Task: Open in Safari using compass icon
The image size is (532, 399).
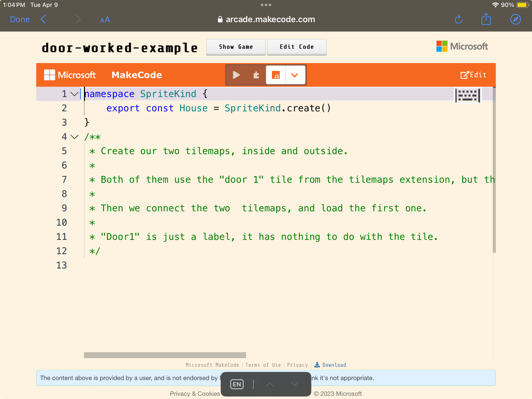Action: click(515, 19)
